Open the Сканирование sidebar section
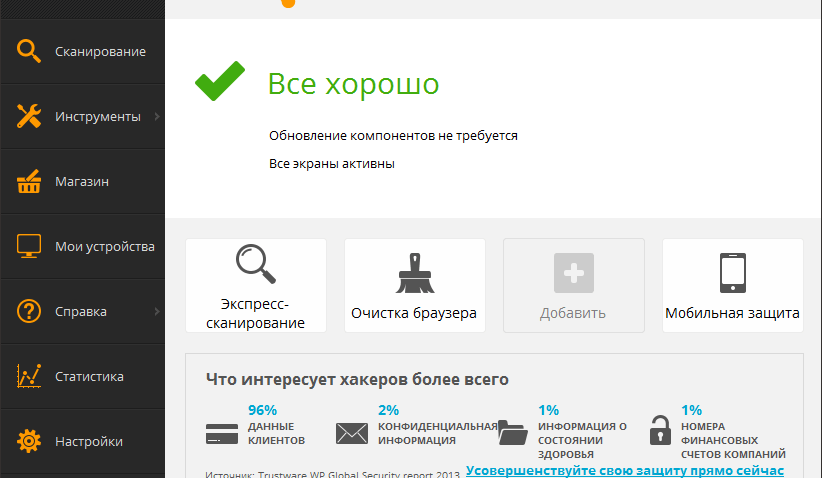The height and width of the screenshot is (478, 822). 83,51
